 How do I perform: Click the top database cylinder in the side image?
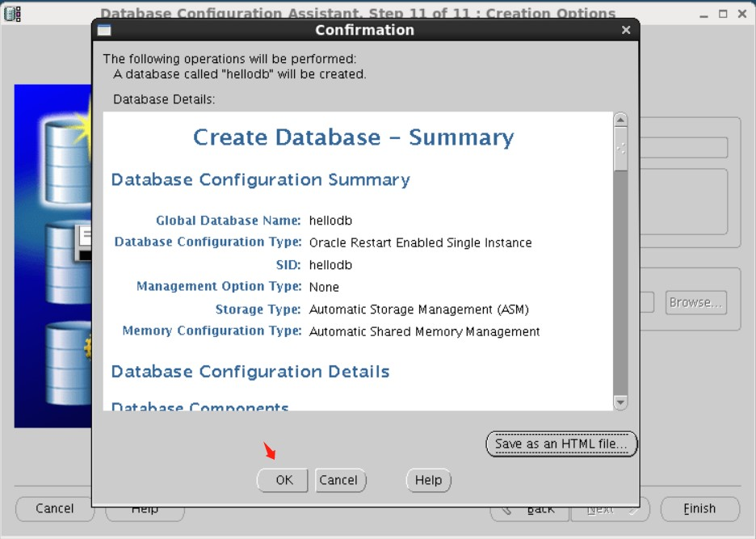point(68,162)
